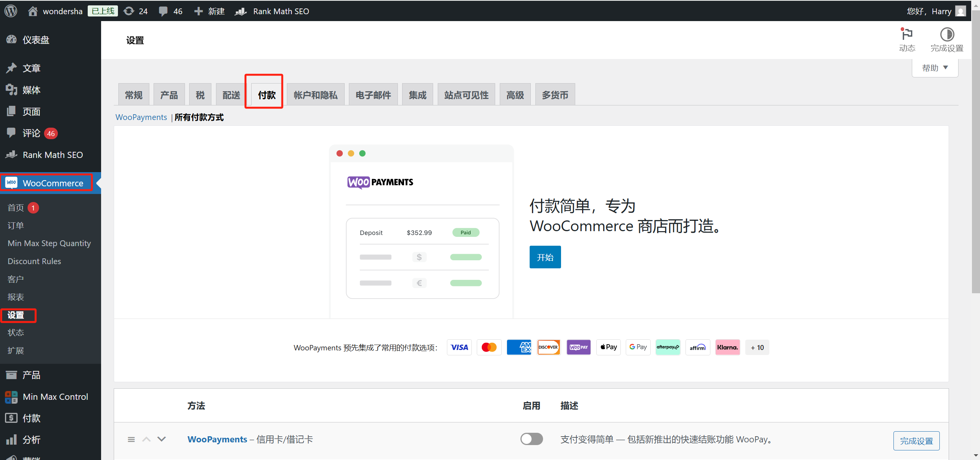Screen dimensions: 980x460
Task: Open the WooPayments link above the banner
Action: click(141, 117)
